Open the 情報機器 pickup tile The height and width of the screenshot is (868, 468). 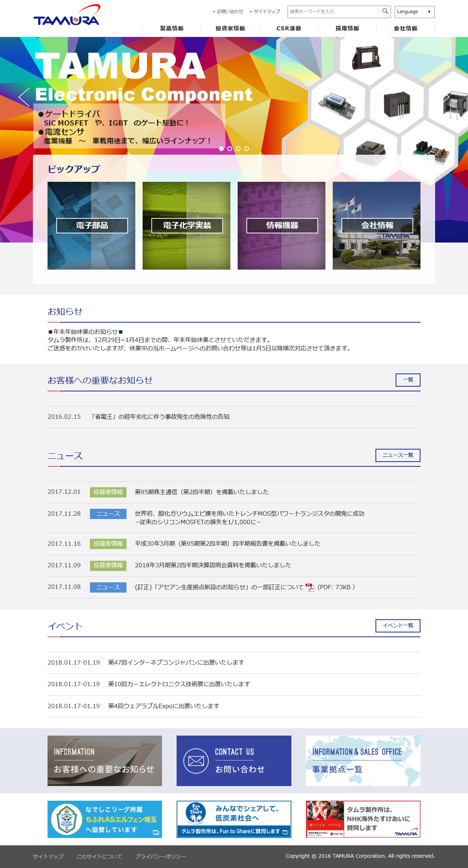click(x=282, y=226)
